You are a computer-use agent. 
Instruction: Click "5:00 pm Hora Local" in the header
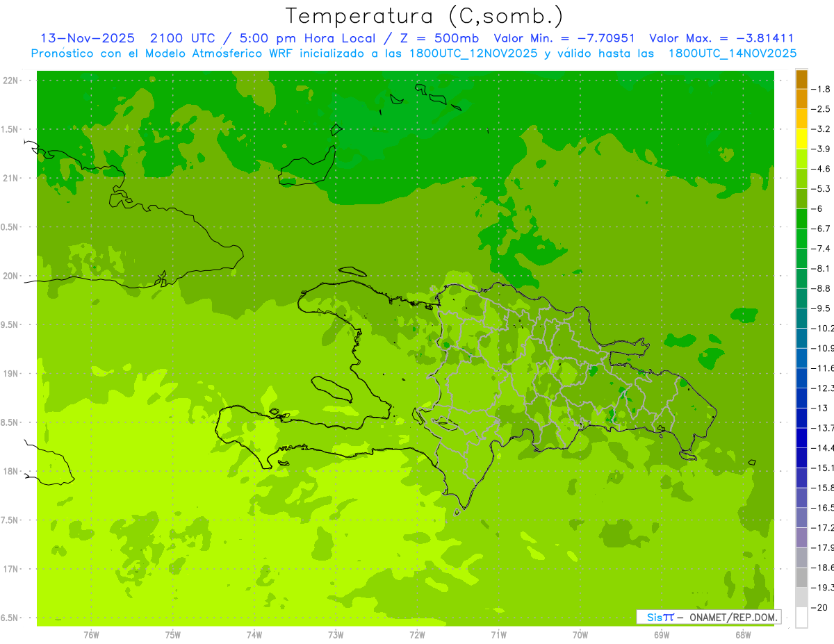pos(307,38)
